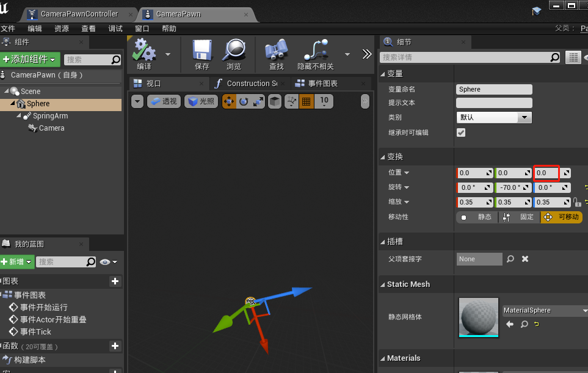Open 事件Tick event
588x373 pixels.
tap(35, 331)
